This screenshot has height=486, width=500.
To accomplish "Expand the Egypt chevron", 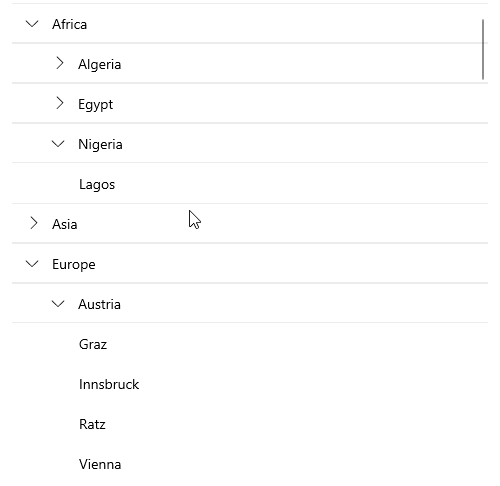I will [60, 103].
